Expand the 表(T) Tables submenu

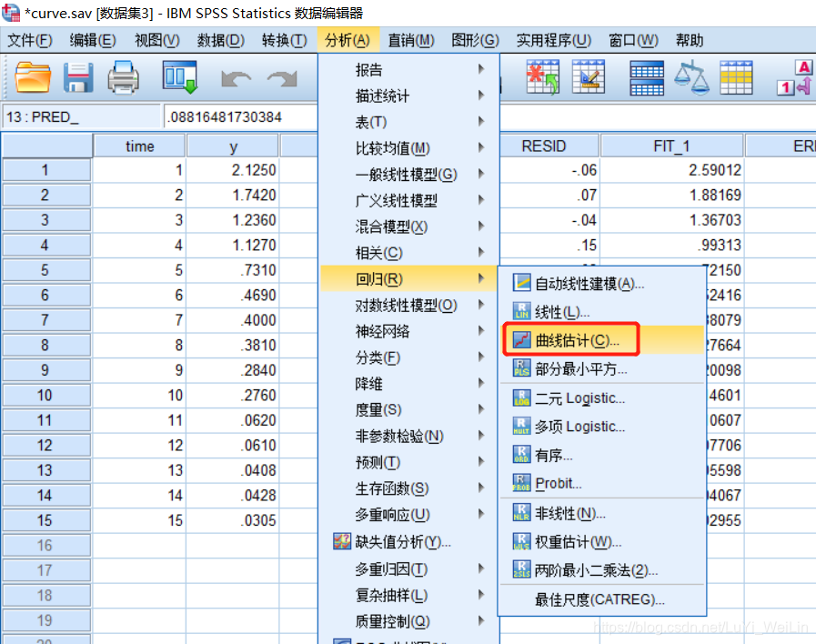[409, 122]
